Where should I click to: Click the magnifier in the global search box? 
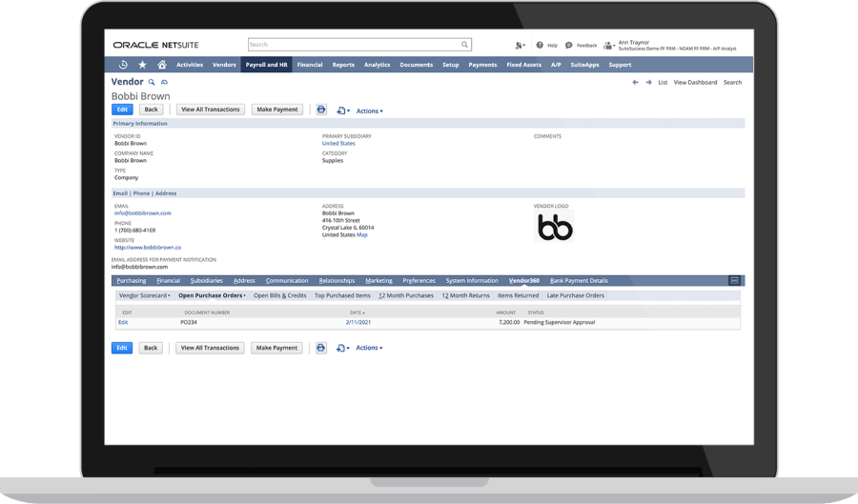464,44
